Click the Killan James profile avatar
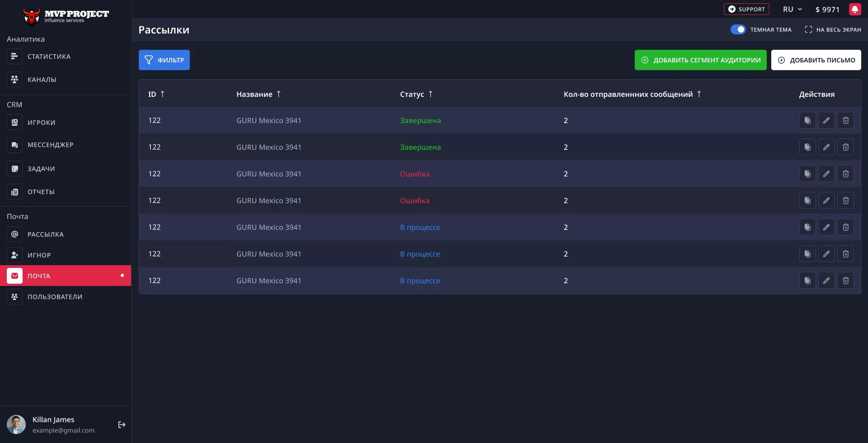Viewport: 868px width, 443px height. click(16, 424)
